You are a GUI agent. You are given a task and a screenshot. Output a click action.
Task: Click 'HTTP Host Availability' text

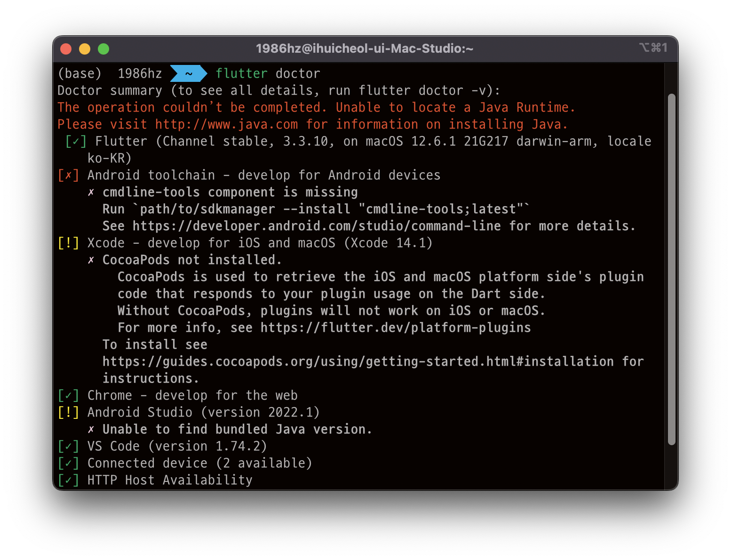pyautogui.click(x=170, y=480)
